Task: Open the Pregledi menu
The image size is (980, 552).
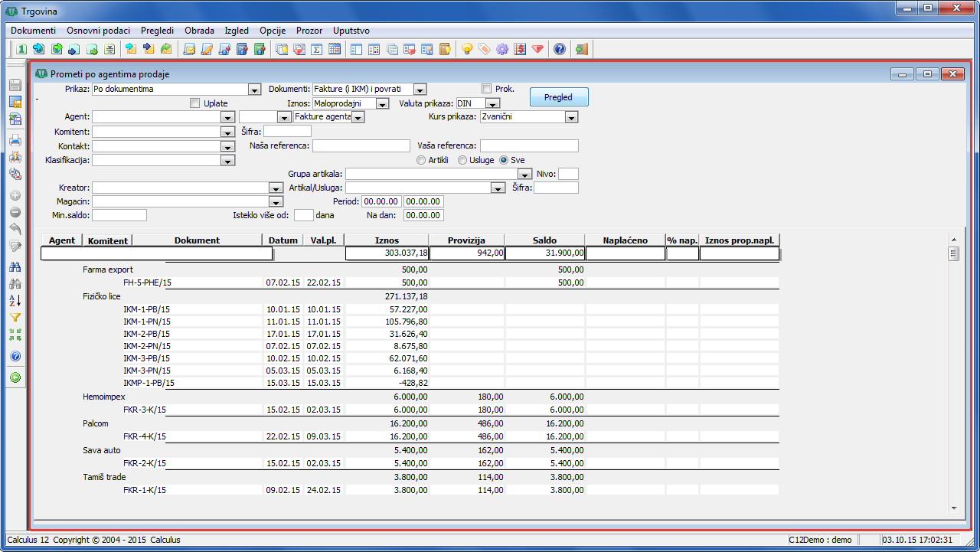Action: [155, 31]
